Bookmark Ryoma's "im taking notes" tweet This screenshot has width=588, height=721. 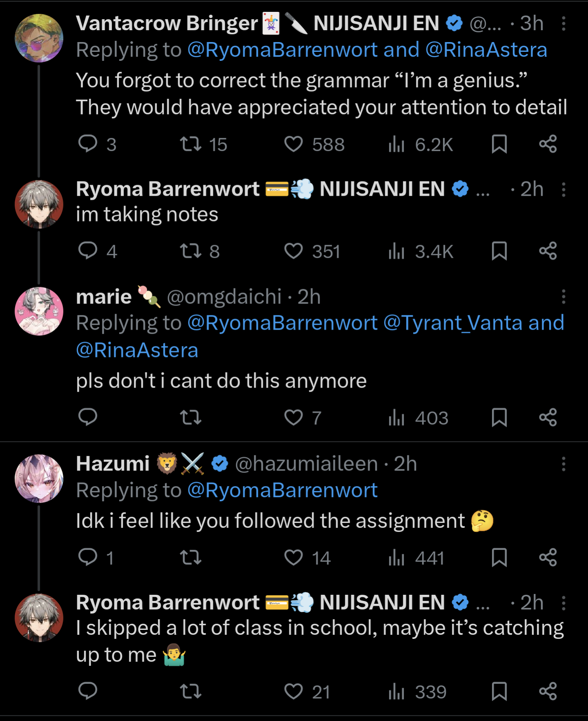pyautogui.click(x=499, y=251)
